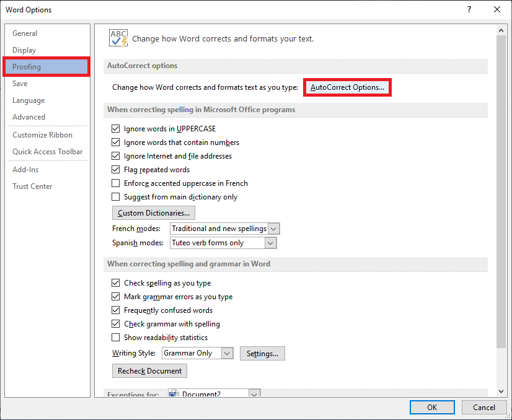Uncheck Flag repeated words
Viewport: 512px width, 420px height.
pyautogui.click(x=115, y=170)
